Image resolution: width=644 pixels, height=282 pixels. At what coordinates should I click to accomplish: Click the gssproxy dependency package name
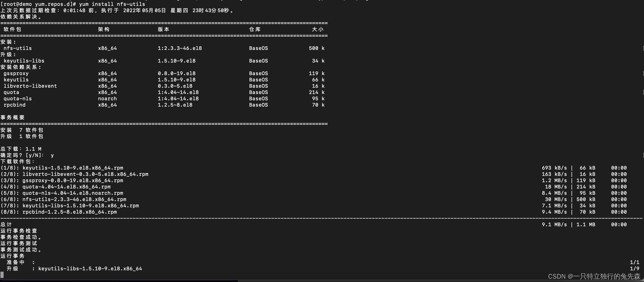point(16,73)
